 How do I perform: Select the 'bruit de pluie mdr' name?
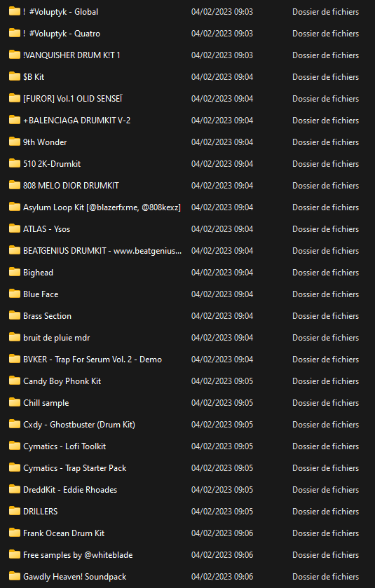coord(57,338)
